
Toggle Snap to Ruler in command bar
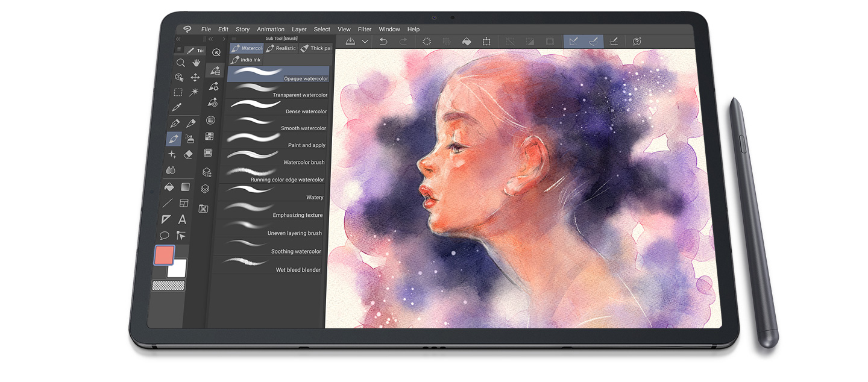click(x=573, y=42)
